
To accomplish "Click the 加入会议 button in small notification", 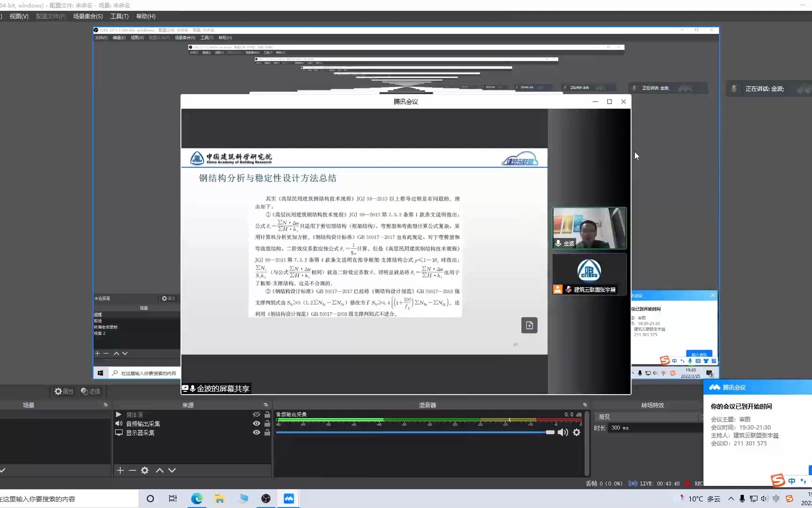I will (699, 354).
